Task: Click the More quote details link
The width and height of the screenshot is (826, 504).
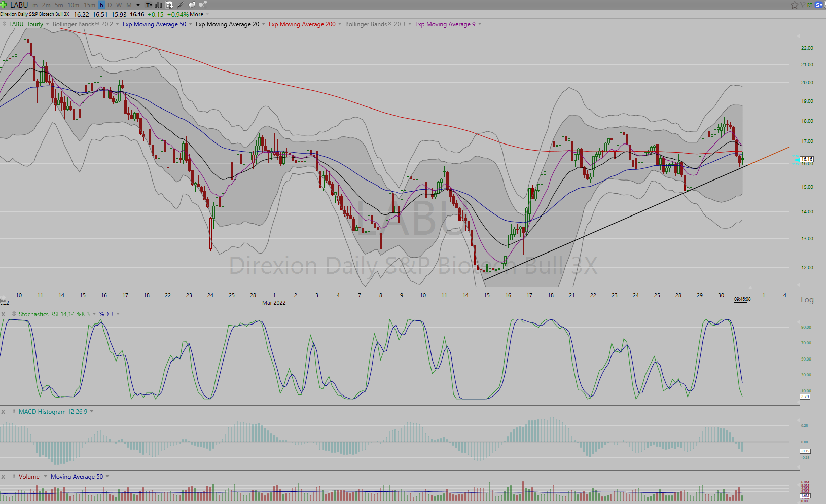Action: tap(197, 14)
